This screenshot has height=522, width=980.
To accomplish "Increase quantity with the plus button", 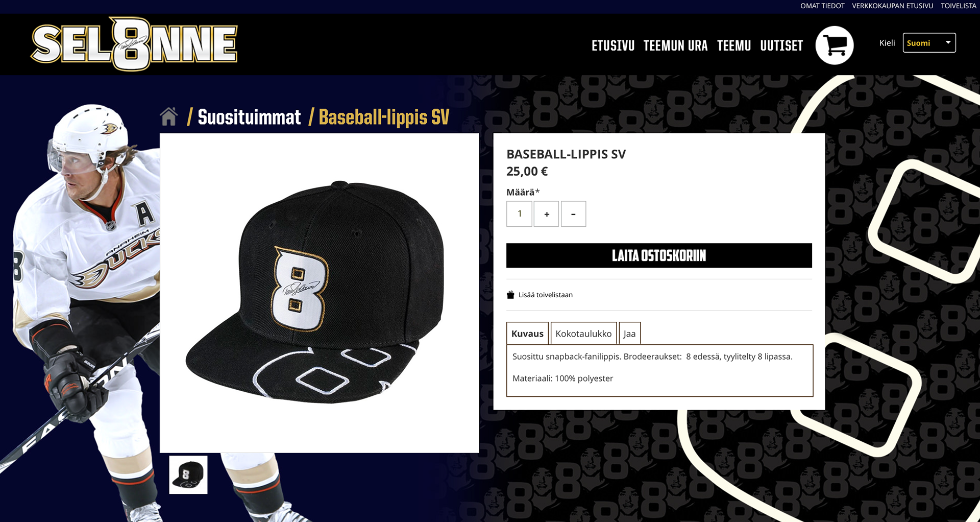I will click(546, 214).
